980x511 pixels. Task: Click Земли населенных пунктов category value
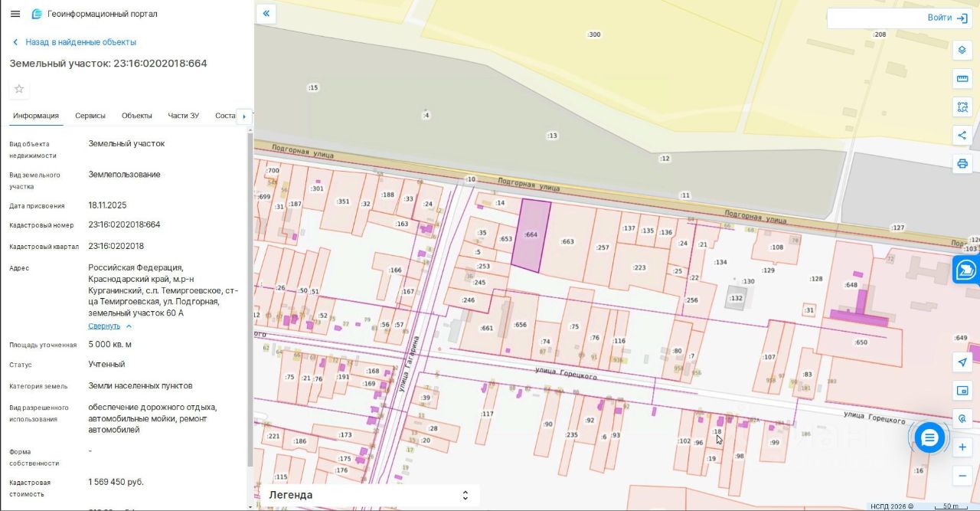pyautogui.click(x=140, y=385)
